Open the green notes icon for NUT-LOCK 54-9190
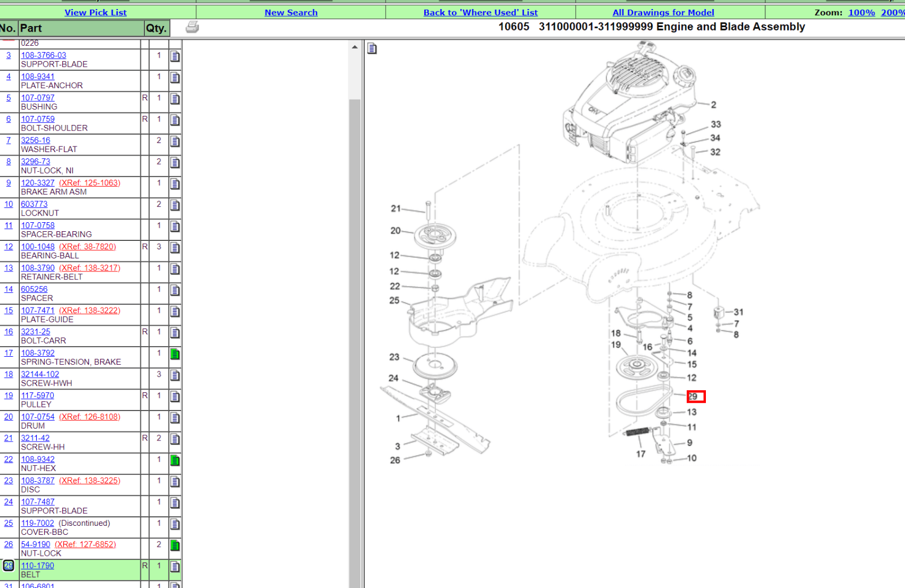 pyautogui.click(x=175, y=546)
